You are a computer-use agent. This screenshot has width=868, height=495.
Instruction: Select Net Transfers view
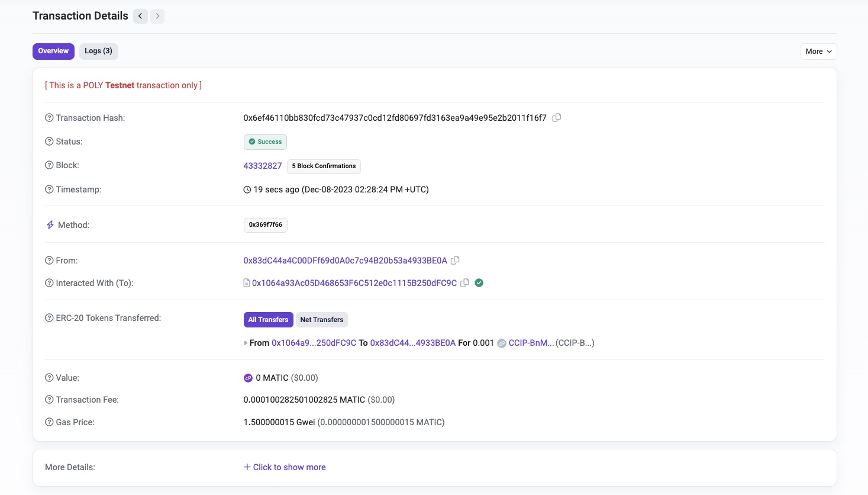(x=321, y=320)
